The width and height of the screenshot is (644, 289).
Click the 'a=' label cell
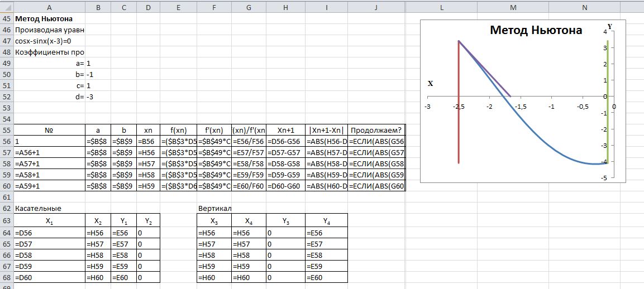point(49,64)
